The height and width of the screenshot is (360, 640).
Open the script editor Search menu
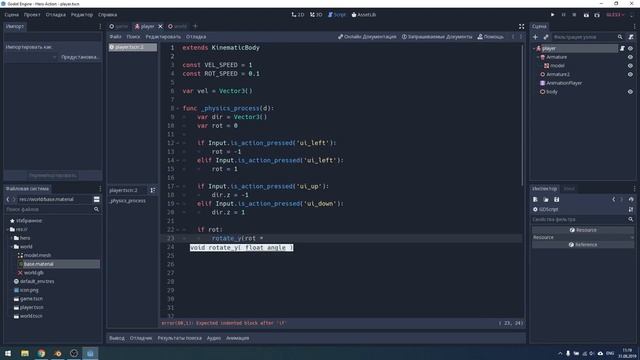point(133,37)
